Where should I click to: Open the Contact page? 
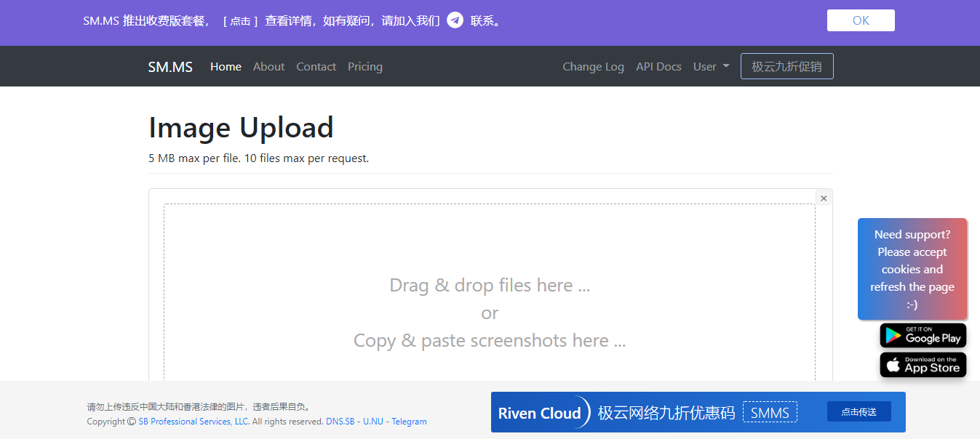(316, 67)
